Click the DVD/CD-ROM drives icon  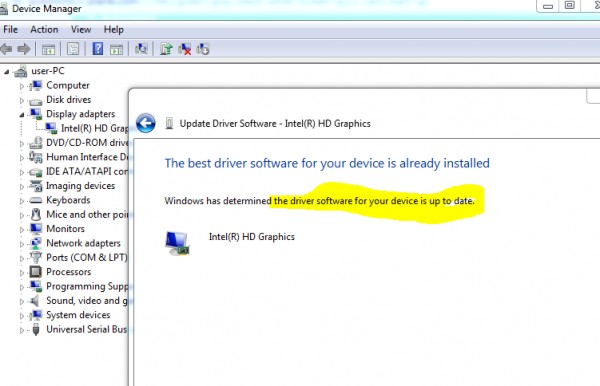pos(36,143)
